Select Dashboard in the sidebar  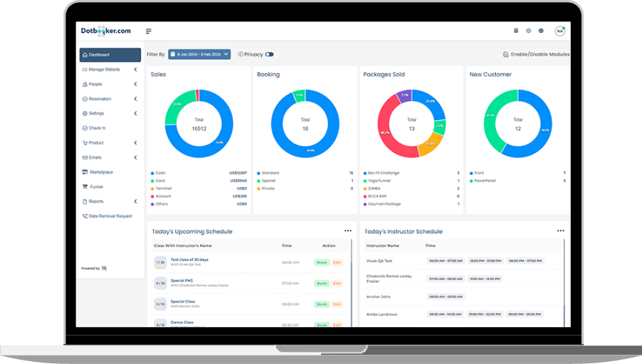tap(110, 55)
